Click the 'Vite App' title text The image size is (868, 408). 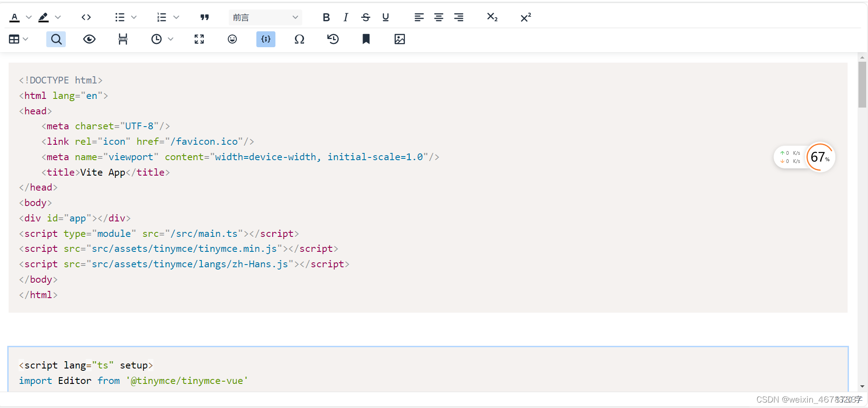point(103,172)
